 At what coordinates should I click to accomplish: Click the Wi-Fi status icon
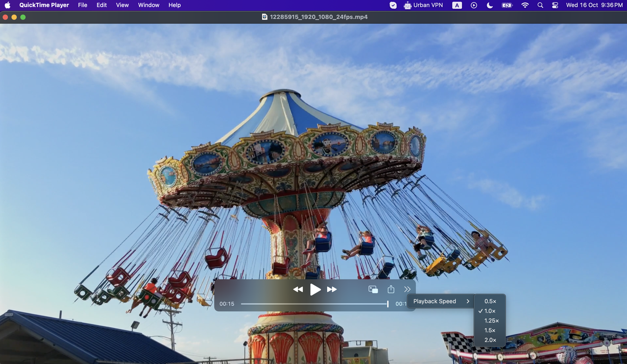[525, 5]
